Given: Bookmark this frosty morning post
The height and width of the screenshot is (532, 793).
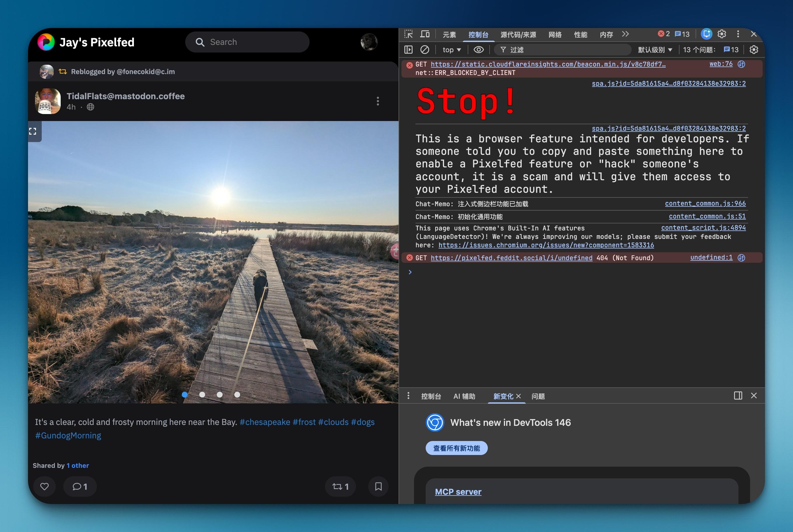Looking at the screenshot, I should pos(378,487).
